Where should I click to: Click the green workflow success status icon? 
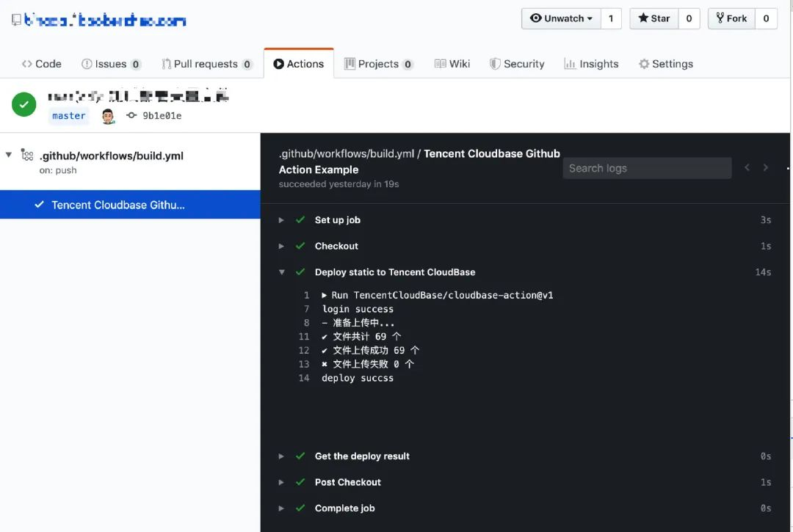[23, 105]
